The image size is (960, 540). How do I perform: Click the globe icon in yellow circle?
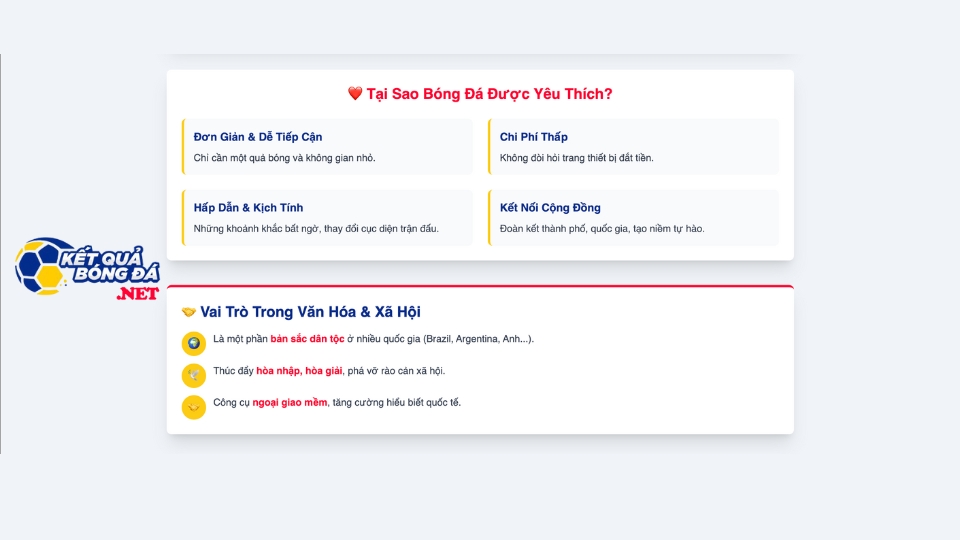pos(193,343)
